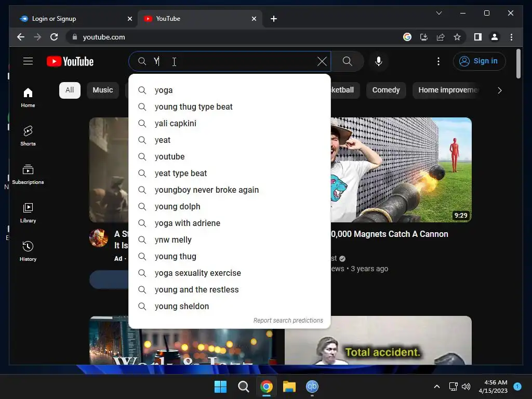The height and width of the screenshot is (399, 532).
Task: Show more category chips with arrow
Action: tap(499, 90)
